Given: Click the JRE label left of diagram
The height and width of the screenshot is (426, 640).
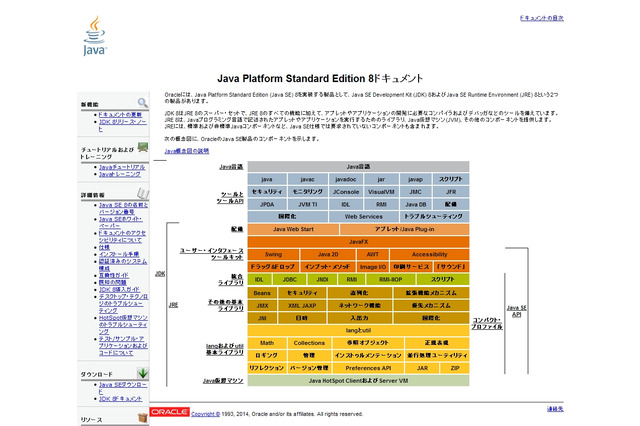Looking at the screenshot, I should click(x=173, y=305).
